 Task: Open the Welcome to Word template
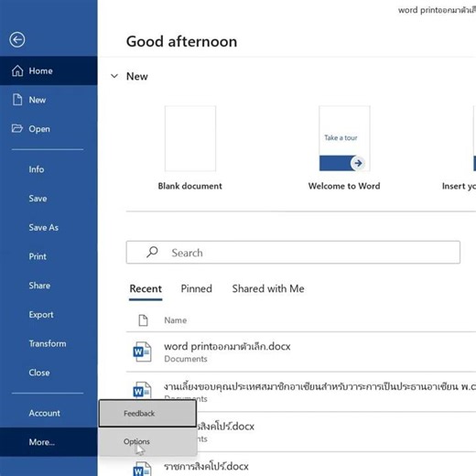click(x=344, y=138)
